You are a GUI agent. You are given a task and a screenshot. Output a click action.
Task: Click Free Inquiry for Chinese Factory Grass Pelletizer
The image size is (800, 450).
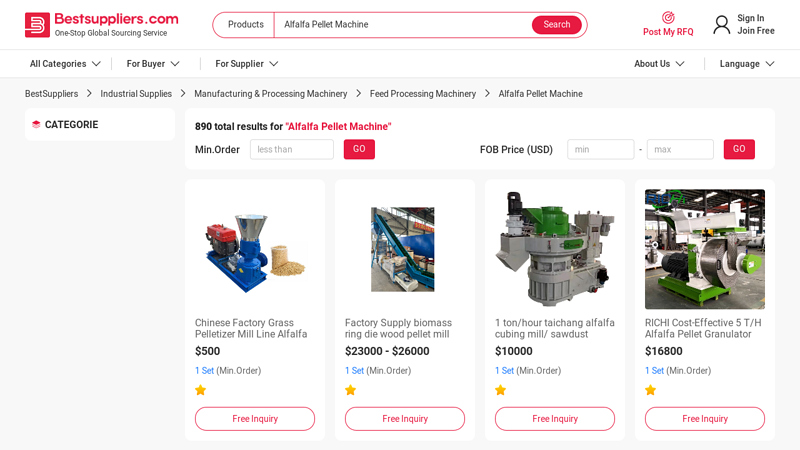pos(255,419)
